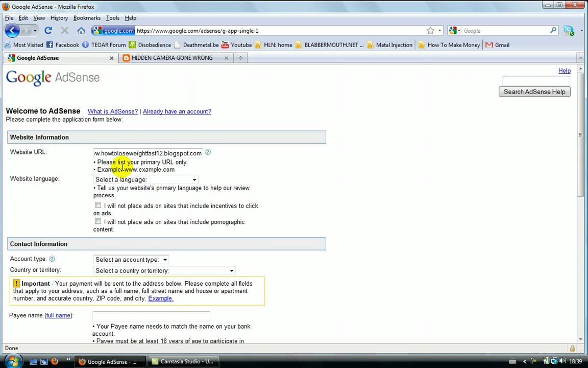
Task: Click the scrollbar down arrow
Action: coord(580,339)
